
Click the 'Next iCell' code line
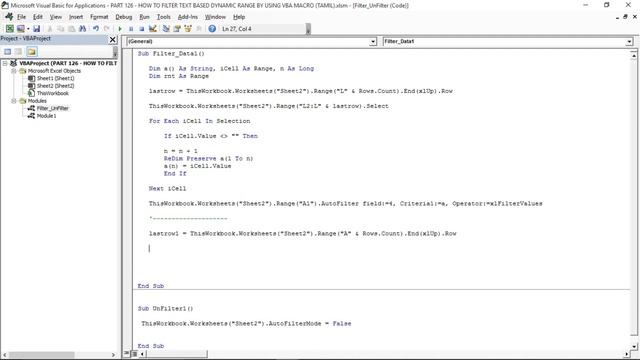click(167, 189)
